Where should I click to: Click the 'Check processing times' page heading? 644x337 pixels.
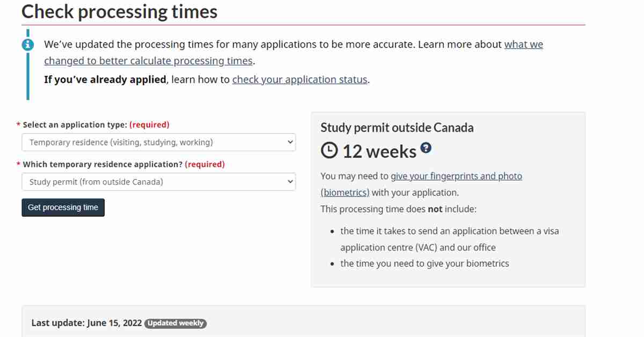click(120, 11)
